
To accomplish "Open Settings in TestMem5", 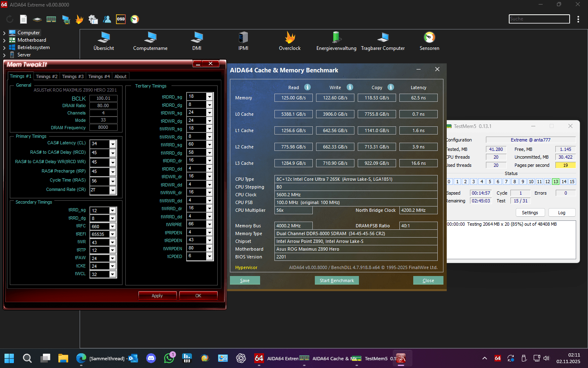I will click(530, 212).
